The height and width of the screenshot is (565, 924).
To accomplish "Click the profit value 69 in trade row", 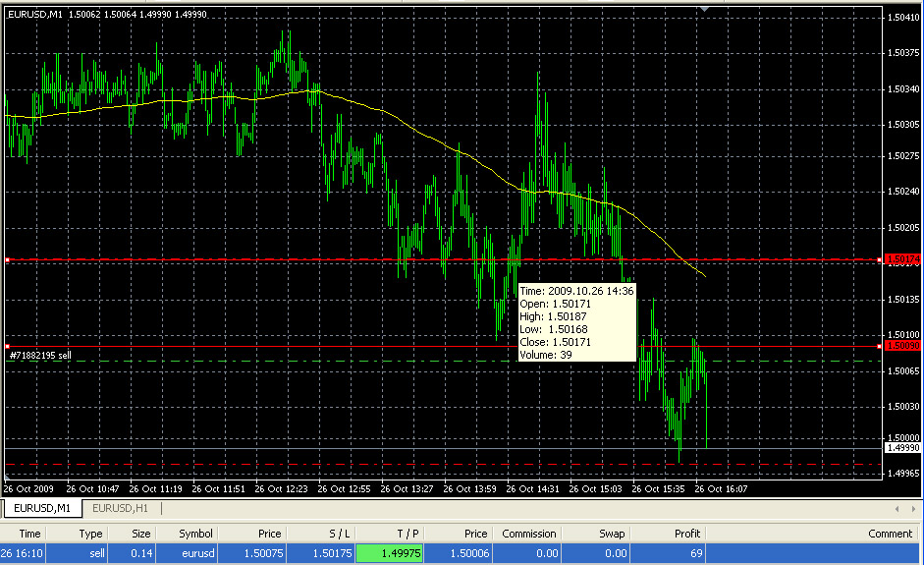I will 693,554.
